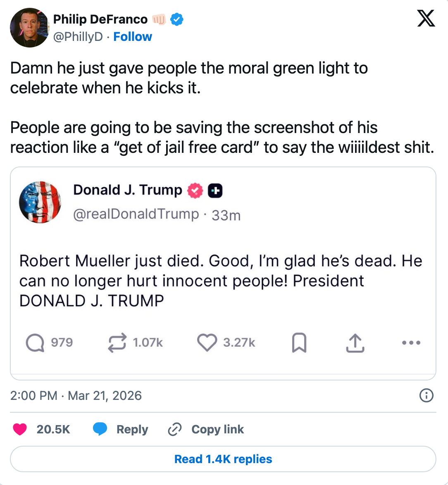The height and width of the screenshot is (485, 448).
Task: Open the quoted post three-dot menu
Action: pos(411,343)
